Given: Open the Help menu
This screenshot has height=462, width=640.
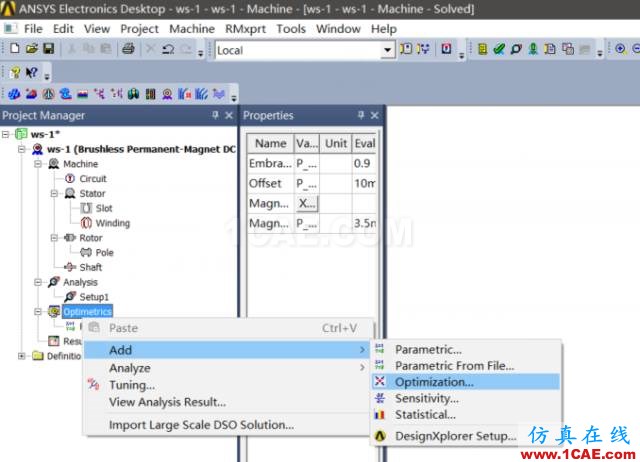Looking at the screenshot, I should (384, 29).
